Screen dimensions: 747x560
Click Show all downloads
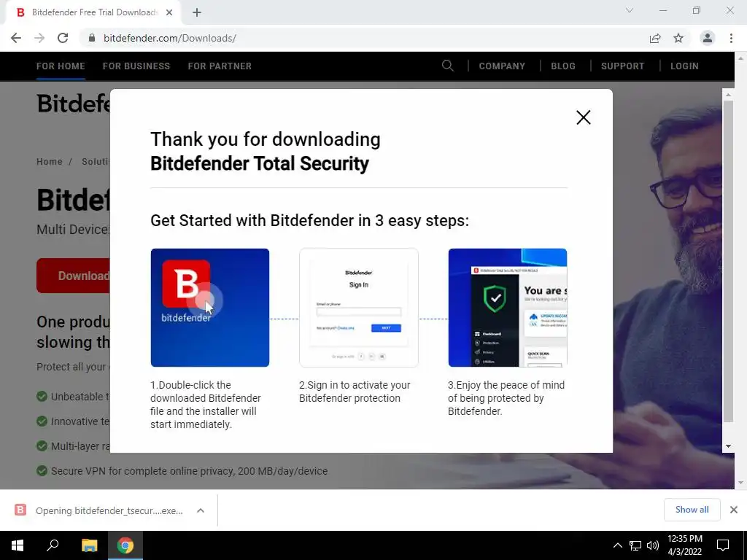(692, 510)
